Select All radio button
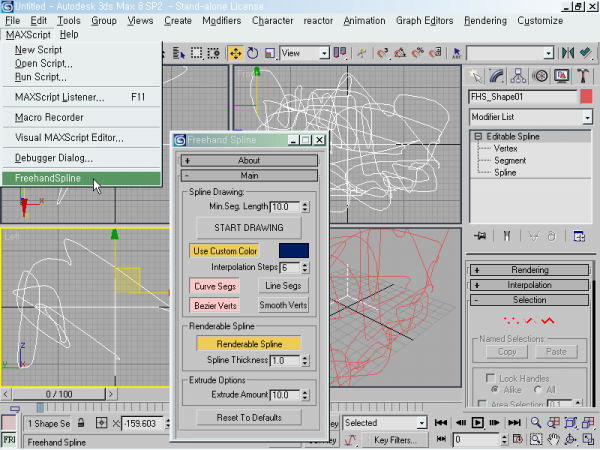600x450 pixels. (538, 390)
